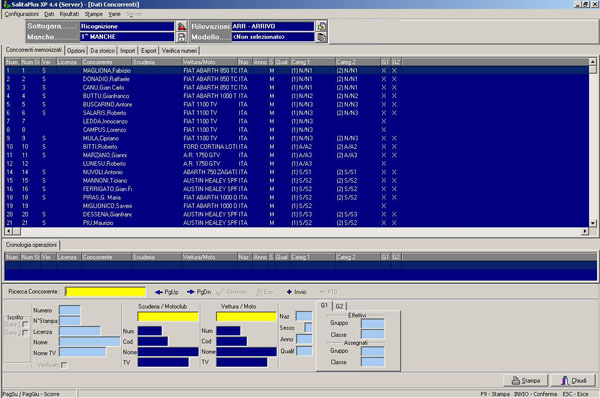
Task: Open the Stampe menu
Action: click(94, 14)
